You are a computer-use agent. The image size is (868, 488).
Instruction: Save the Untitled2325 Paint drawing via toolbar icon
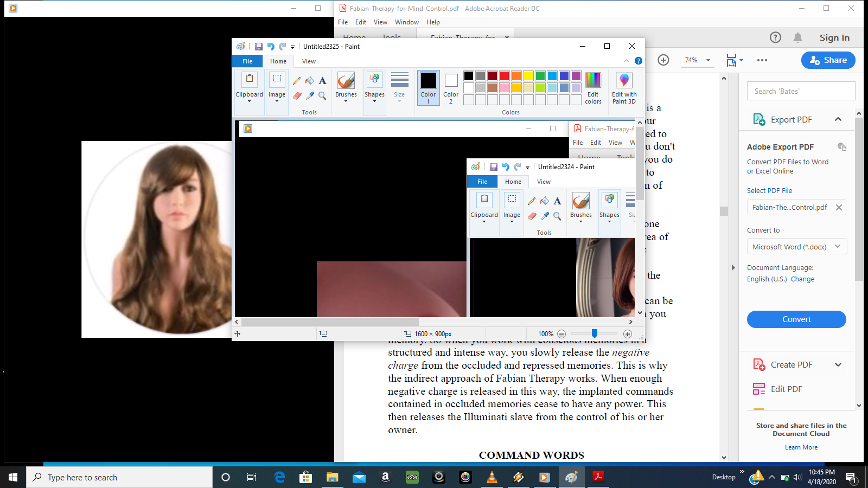[x=259, y=47]
